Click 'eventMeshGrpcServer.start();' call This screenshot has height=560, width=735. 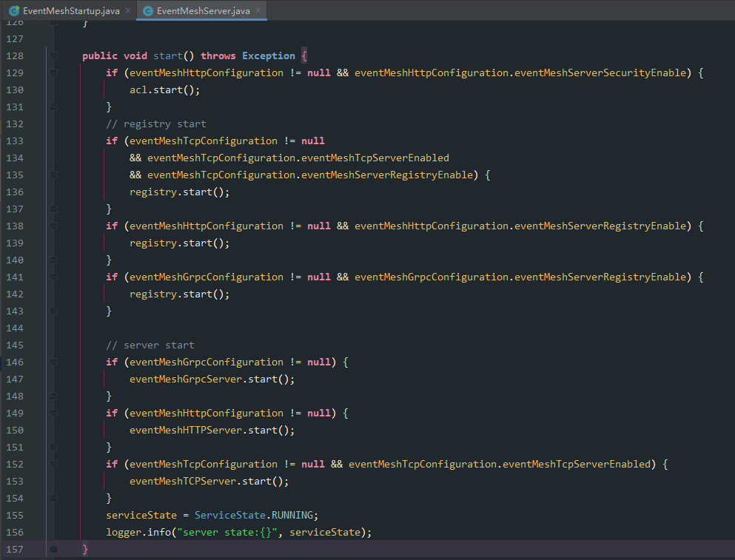[212, 379]
